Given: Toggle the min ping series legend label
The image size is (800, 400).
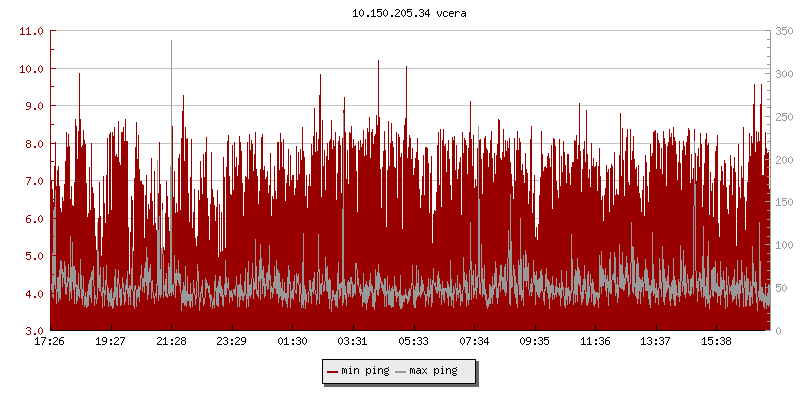Looking at the screenshot, I should (365, 371).
